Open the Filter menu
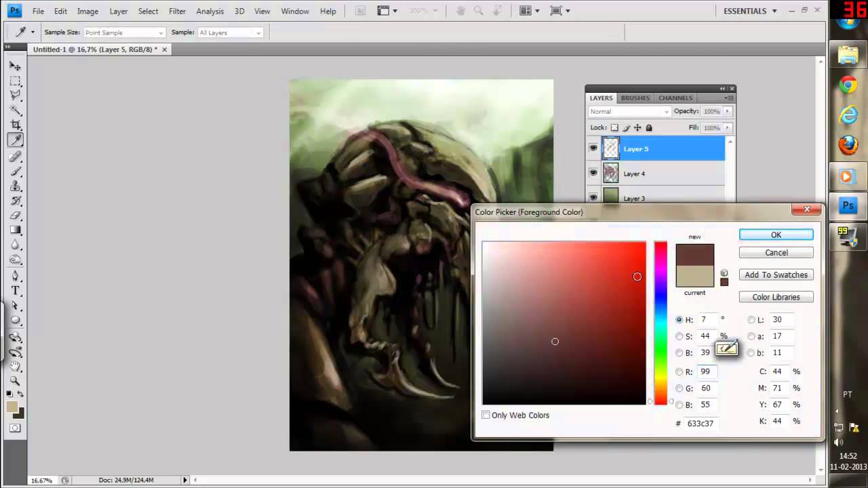Screen dimensions: 868x488 click(177, 11)
